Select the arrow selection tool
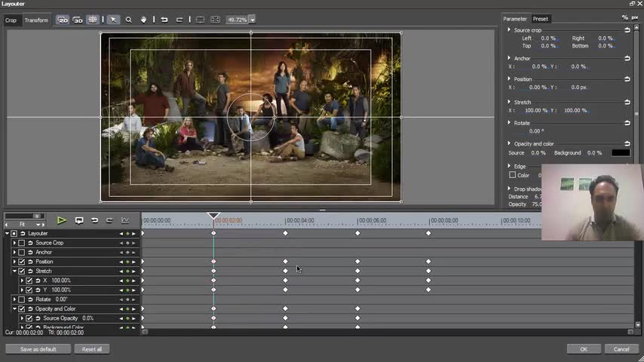The height and width of the screenshot is (362, 644). [113, 20]
